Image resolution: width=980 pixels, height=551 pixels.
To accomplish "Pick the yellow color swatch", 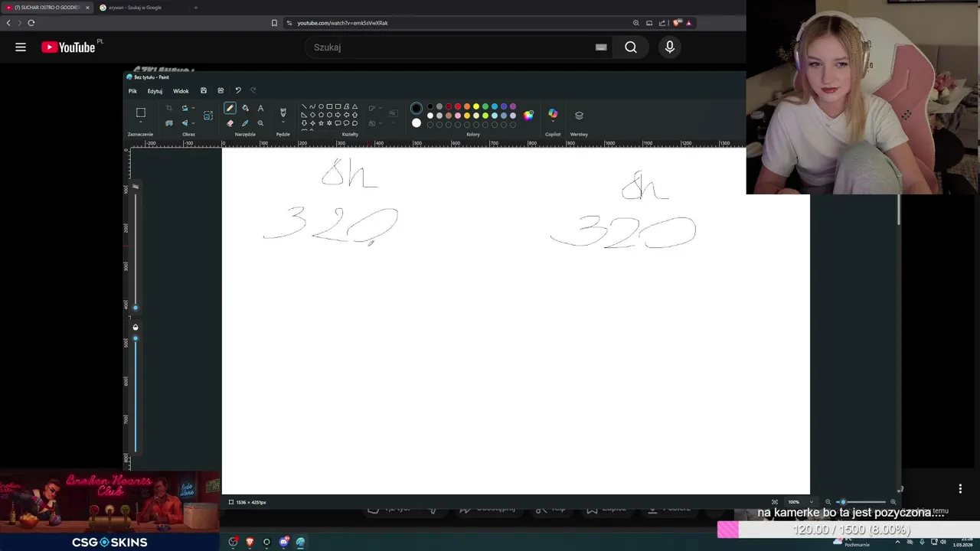I will pos(476,106).
